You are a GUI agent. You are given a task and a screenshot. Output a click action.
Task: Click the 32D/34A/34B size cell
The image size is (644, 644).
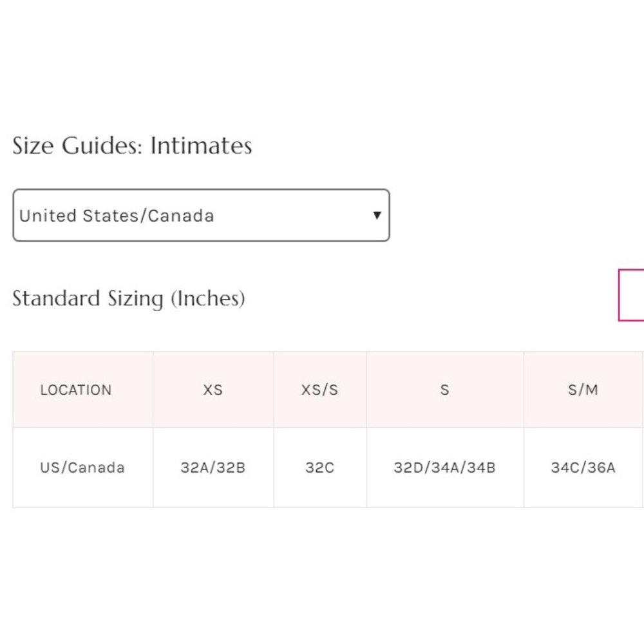(x=445, y=468)
